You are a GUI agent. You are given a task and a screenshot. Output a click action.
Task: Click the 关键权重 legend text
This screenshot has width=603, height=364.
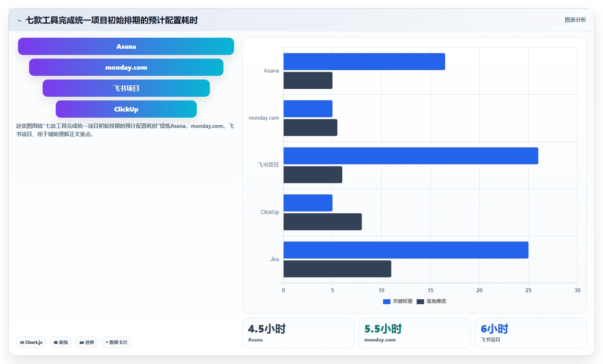pyautogui.click(x=403, y=301)
